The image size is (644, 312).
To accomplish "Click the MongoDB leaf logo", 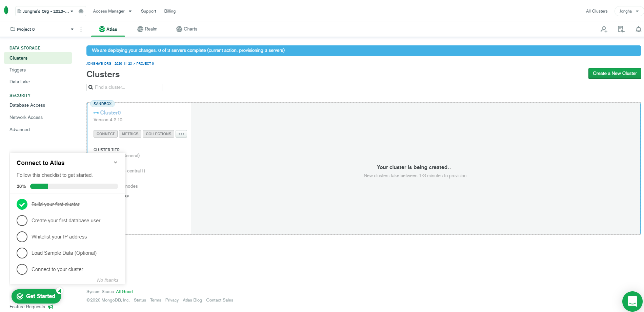I will (6, 11).
